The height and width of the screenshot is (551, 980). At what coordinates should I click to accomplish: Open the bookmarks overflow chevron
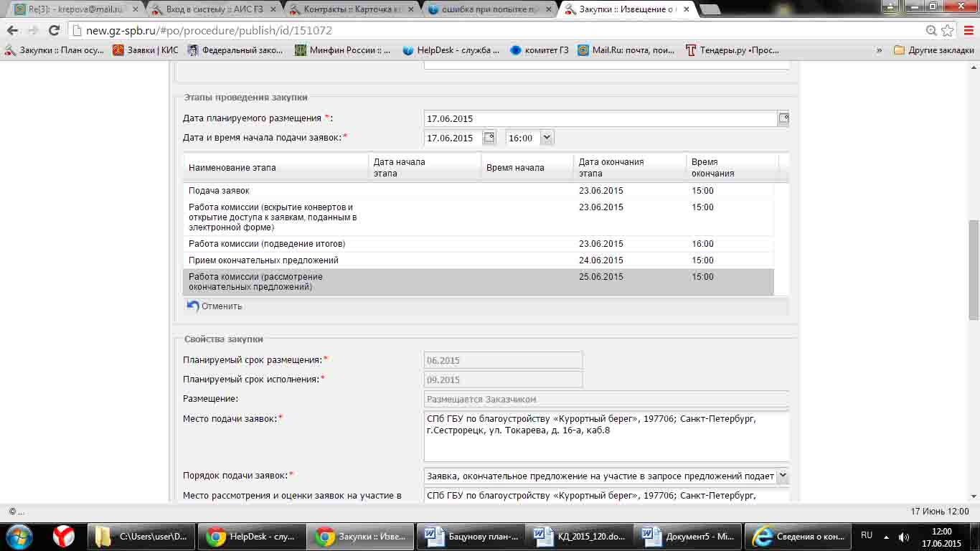pos(880,50)
